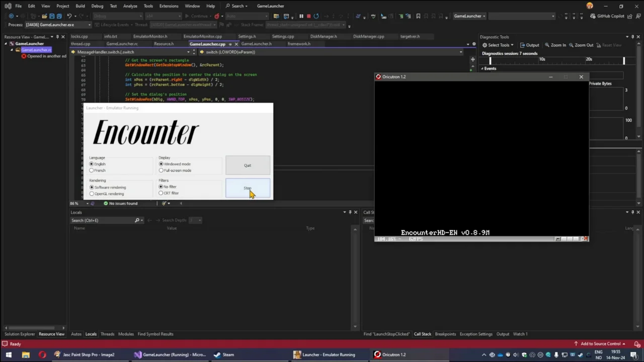This screenshot has height=362, width=644.
Task: Click the Restart debugging icon
Action: [316, 16]
